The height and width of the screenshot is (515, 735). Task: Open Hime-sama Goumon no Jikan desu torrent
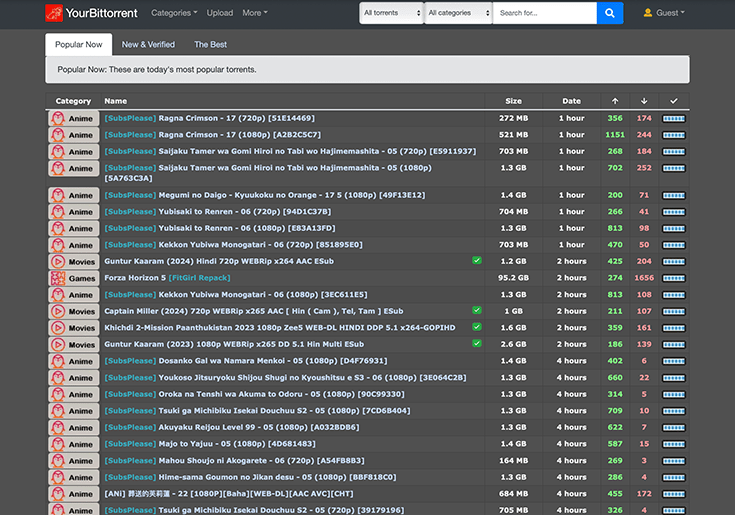point(250,477)
